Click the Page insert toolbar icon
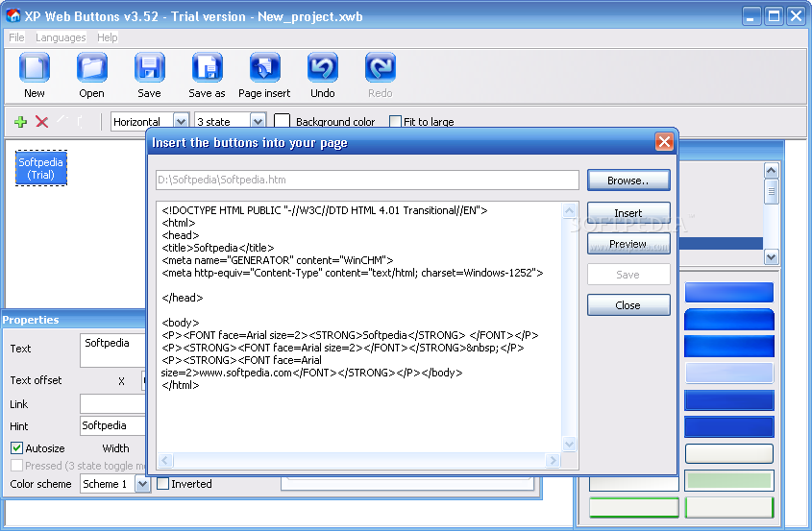The height and width of the screenshot is (531, 812). click(264, 68)
